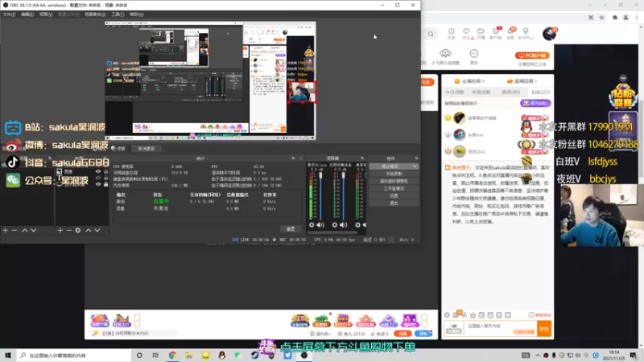Enable studio mode in OBS controls

[394, 188]
